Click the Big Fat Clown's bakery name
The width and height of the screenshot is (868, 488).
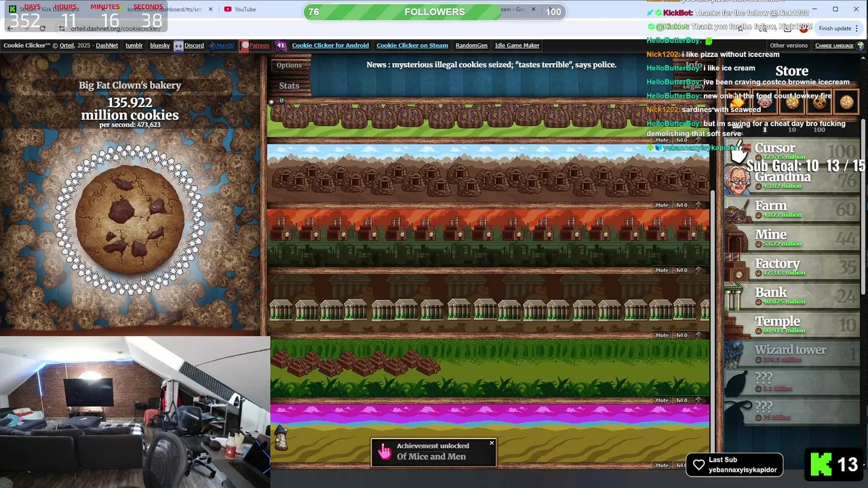tap(130, 85)
